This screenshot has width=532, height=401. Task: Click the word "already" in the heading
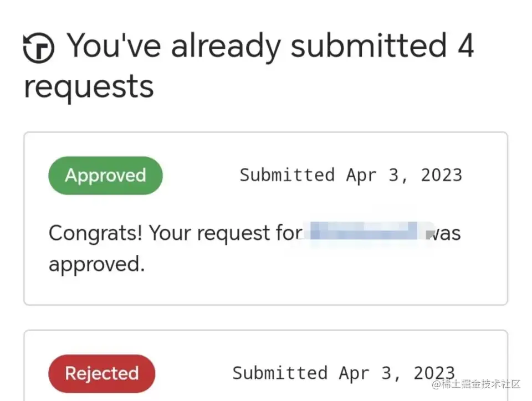pyautogui.click(x=226, y=45)
